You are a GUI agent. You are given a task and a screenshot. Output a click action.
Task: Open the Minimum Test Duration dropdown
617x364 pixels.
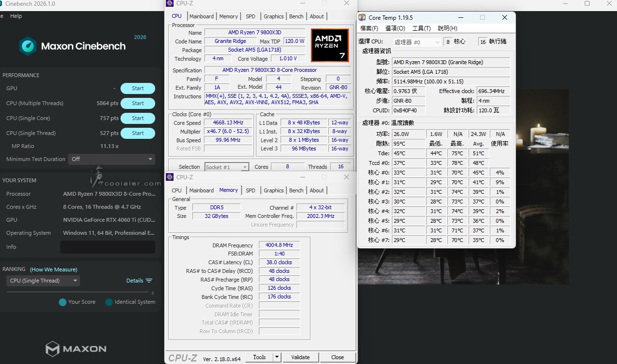pos(112,159)
